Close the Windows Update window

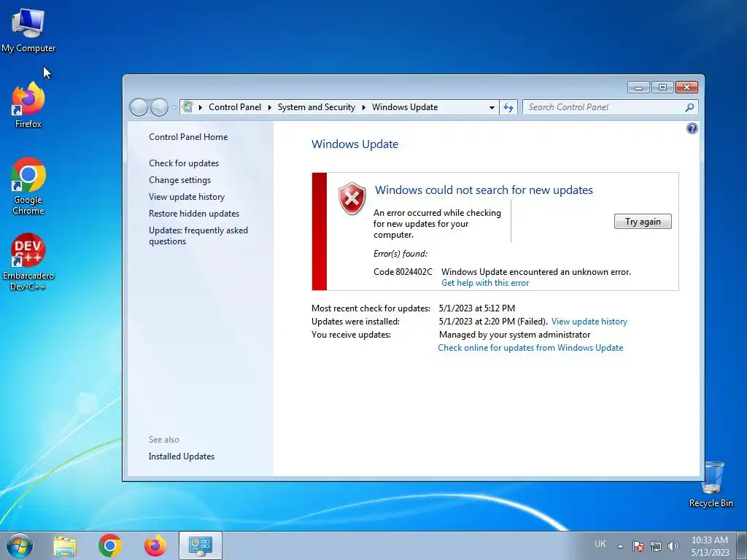pos(686,87)
